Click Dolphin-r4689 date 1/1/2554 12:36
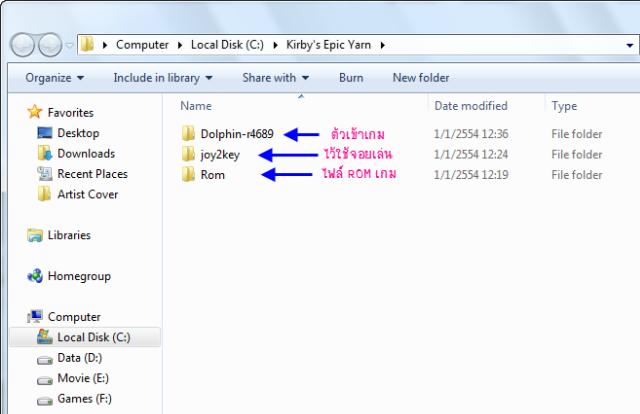The width and height of the screenshot is (640, 414). click(471, 134)
